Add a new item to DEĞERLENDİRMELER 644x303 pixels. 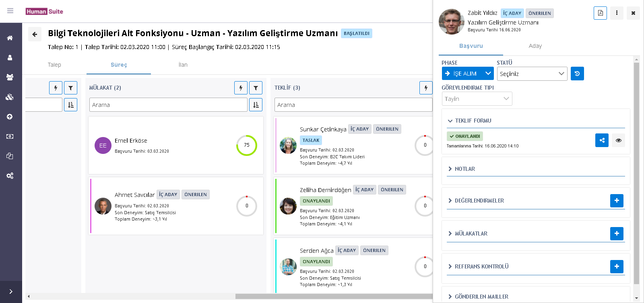[617, 201]
